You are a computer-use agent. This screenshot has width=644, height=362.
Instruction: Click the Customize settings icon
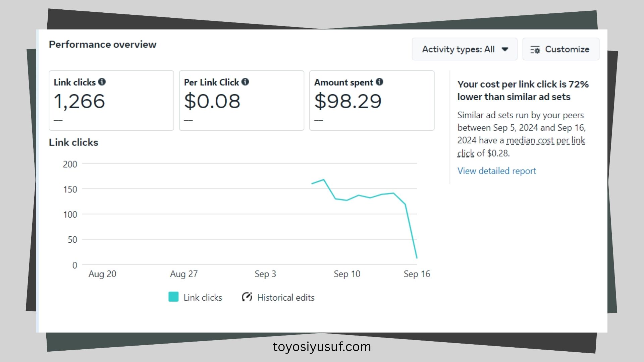pyautogui.click(x=535, y=50)
